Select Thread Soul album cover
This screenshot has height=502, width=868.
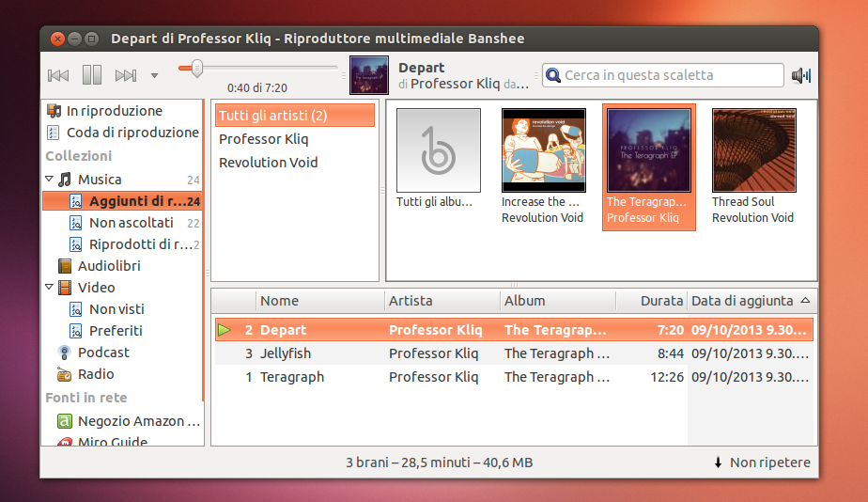pos(754,150)
